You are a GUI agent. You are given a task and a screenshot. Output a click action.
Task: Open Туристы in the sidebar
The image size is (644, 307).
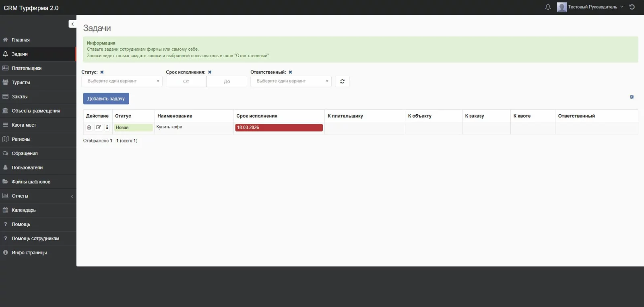click(x=38, y=82)
